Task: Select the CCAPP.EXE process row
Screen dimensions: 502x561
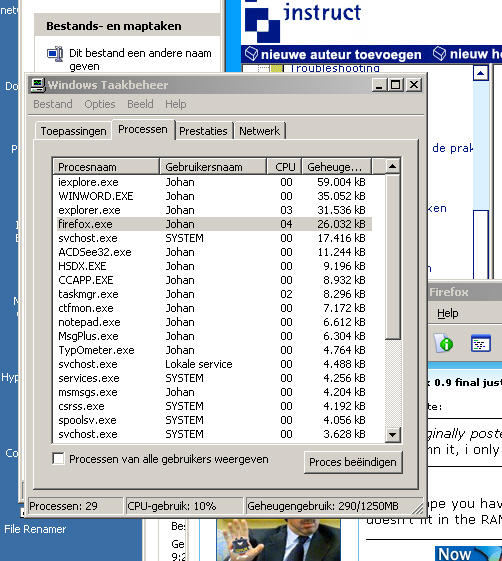Action: 213,280
